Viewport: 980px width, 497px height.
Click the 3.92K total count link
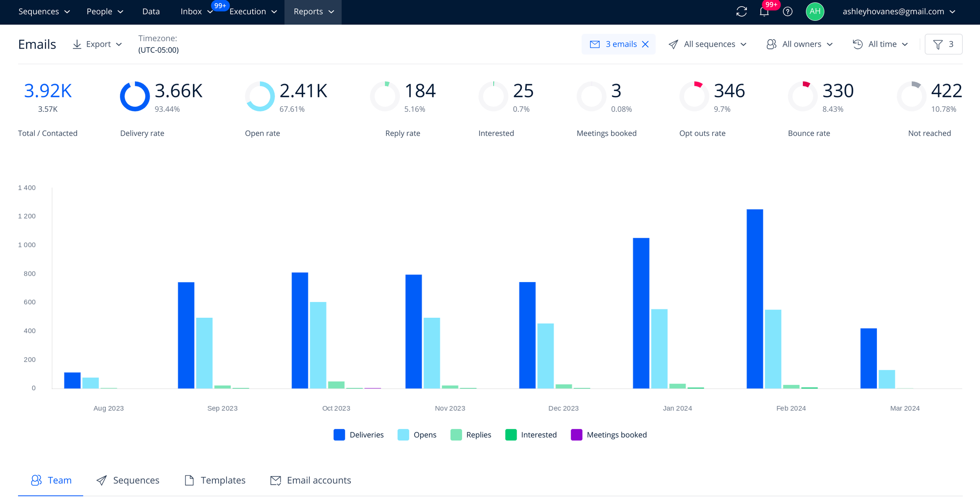point(48,91)
